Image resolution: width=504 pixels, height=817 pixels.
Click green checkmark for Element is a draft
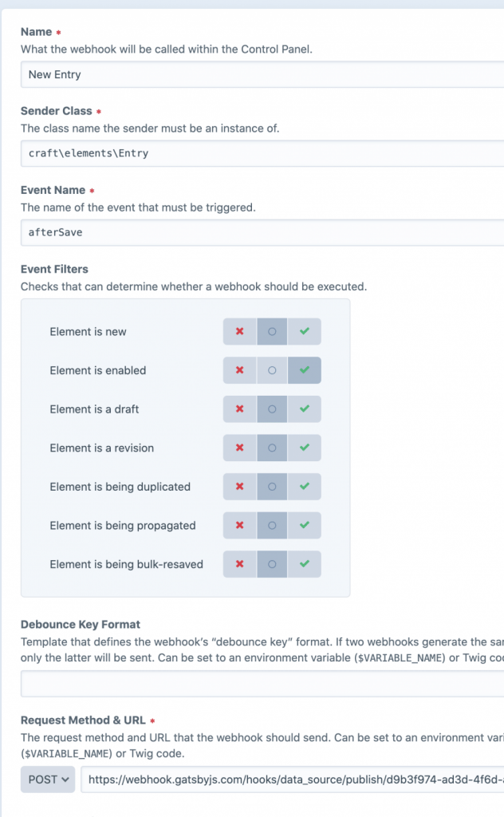pyautogui.click(x=305, y=409)
